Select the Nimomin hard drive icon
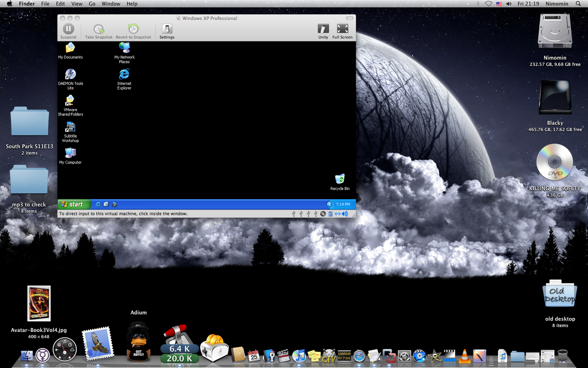Viewport: 588px width, 368px height. [555, 32]
